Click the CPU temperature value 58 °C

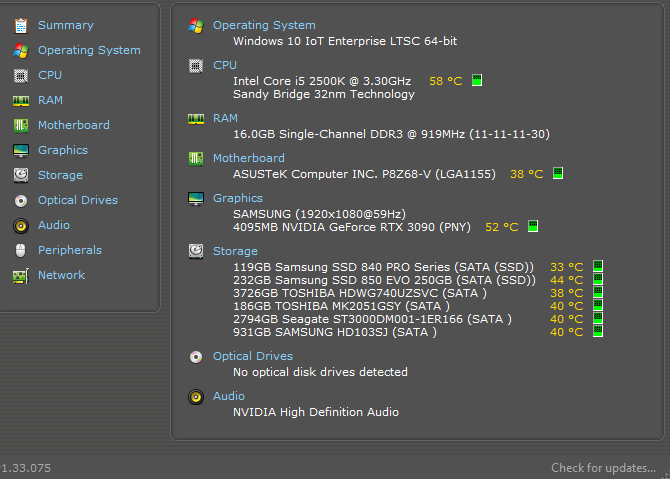point(446,81)
